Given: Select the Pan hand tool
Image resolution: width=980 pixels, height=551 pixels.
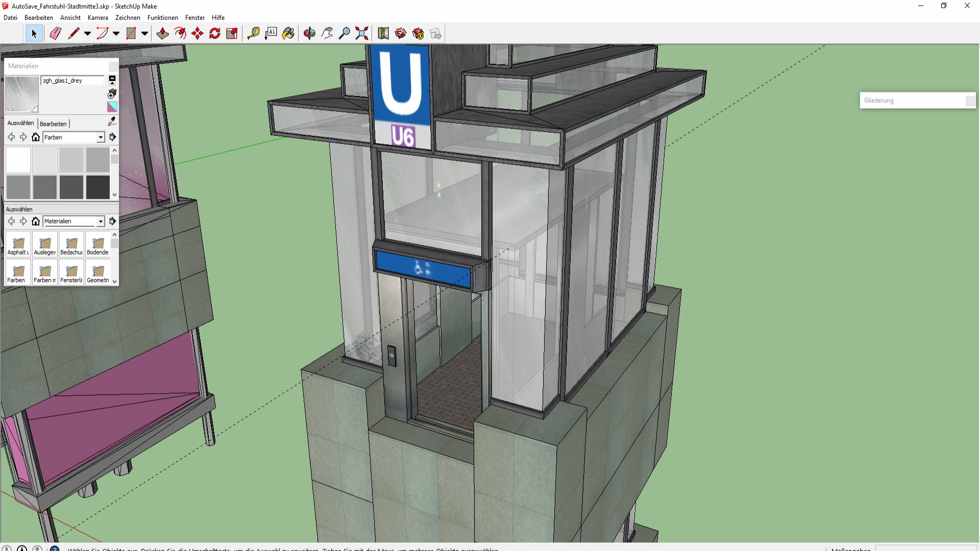Looking at the screenshot, I should (x=327, y=34).
